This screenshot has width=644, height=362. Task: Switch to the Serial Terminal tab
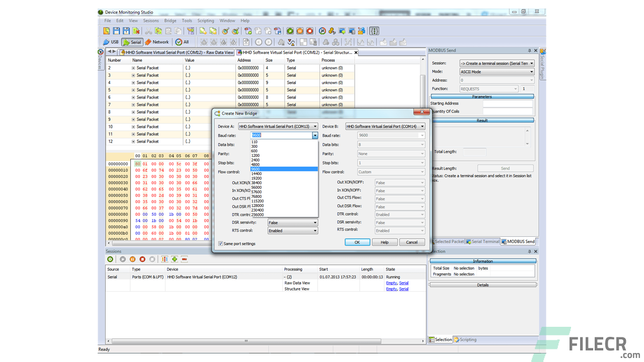pyautogui.click(x=482, y=241)
